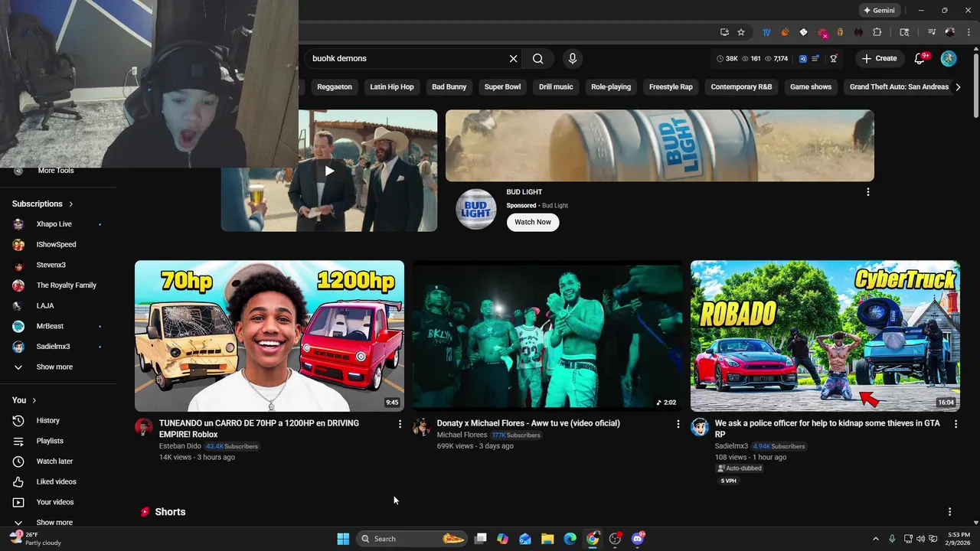Show more chips with the right arrow
The image size is (980, 551).
(958, 87)
